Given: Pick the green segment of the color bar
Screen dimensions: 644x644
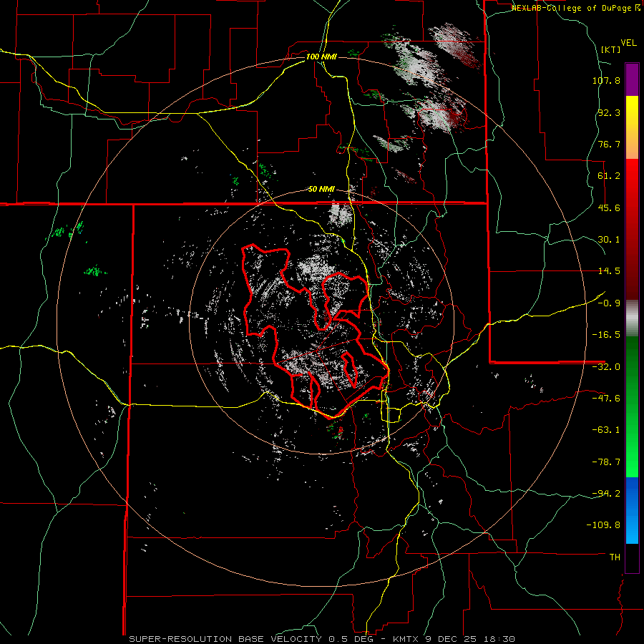Looking at the screenshot, I should coord(632,406).
